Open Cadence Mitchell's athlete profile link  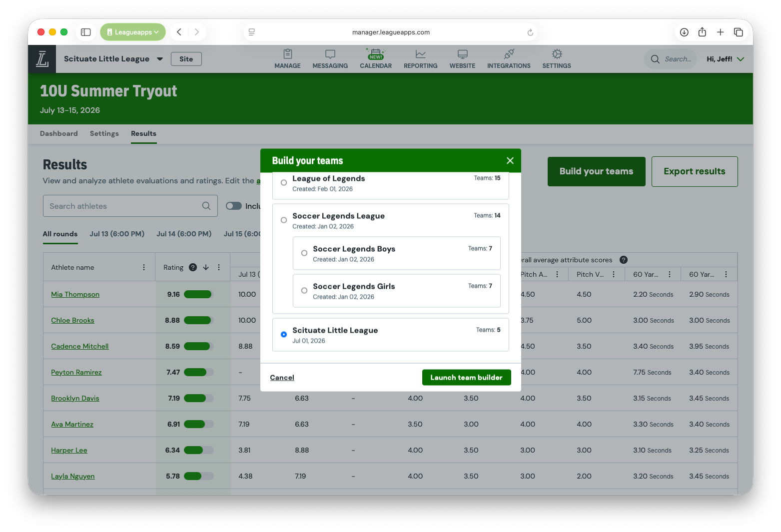coord(80,346)
